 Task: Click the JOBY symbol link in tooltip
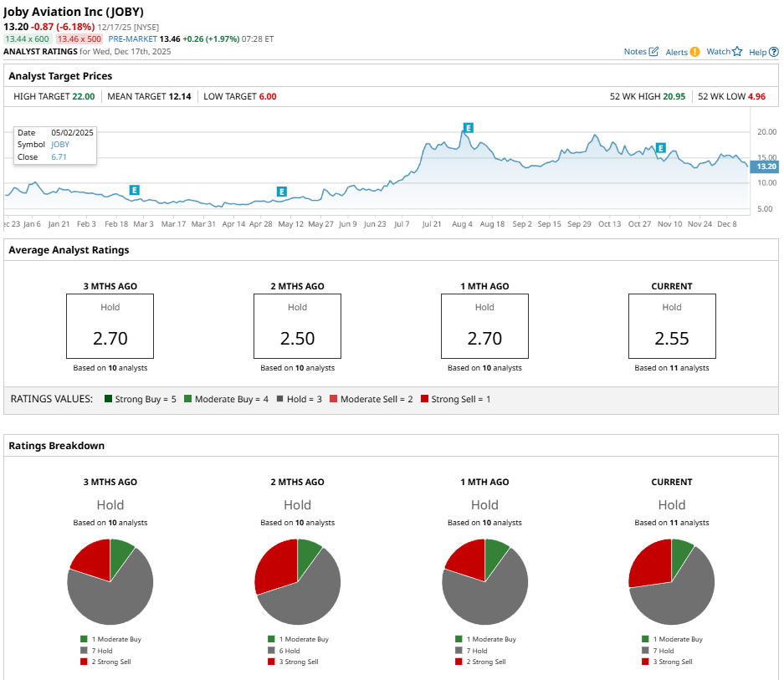tap(60, 145)
